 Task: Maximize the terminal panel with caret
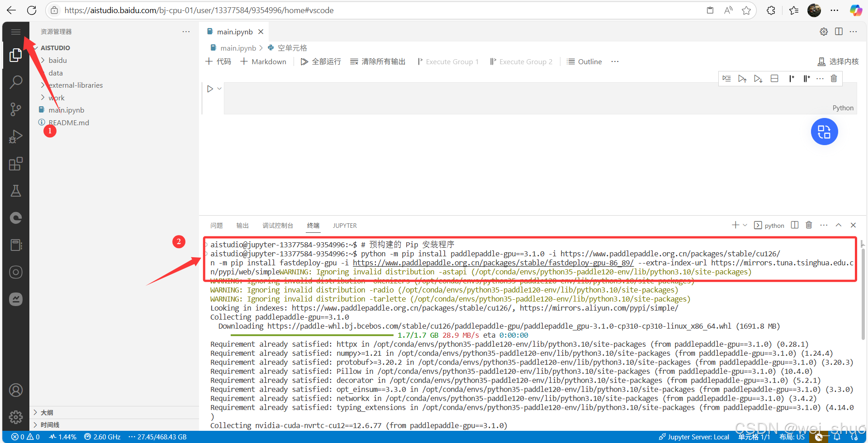point(839,225)
